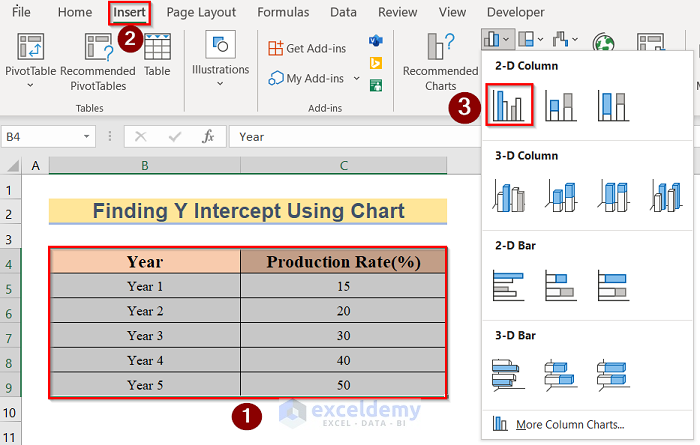The image size is (700, 445).
Task: Click the cell with value 40
Action: point(343,360)
